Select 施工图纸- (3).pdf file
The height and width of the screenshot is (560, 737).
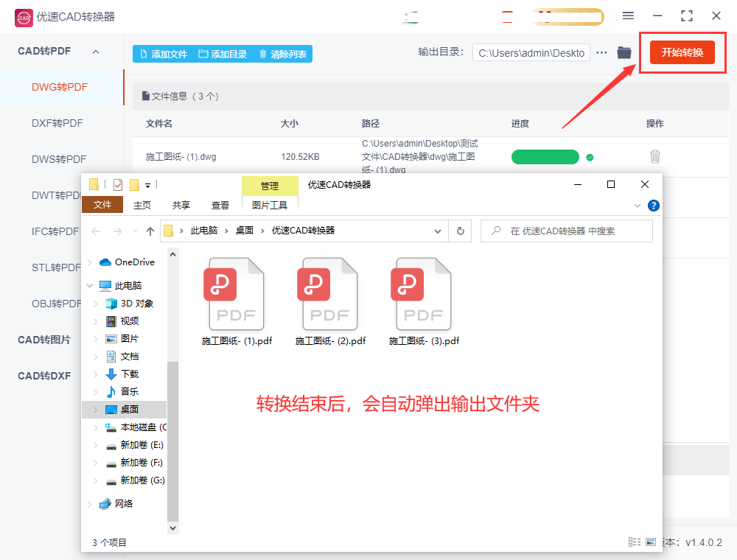click(x=424, y=301)
